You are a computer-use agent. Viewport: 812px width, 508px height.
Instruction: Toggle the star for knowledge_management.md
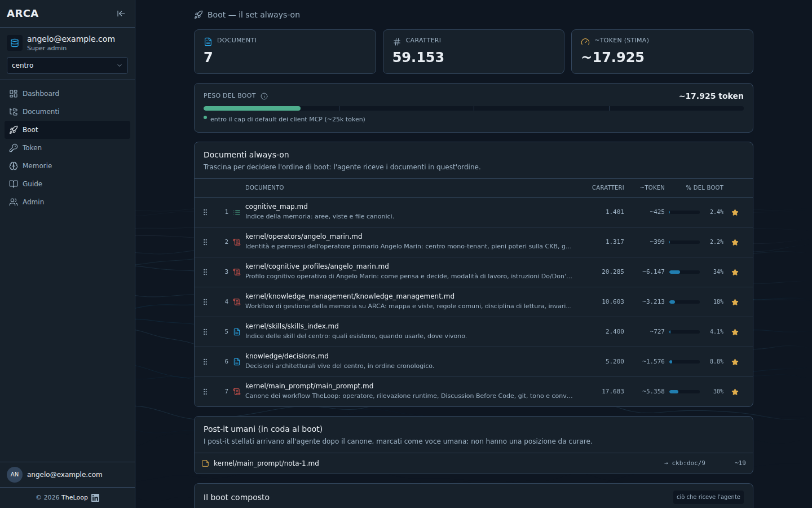(735, 302)
